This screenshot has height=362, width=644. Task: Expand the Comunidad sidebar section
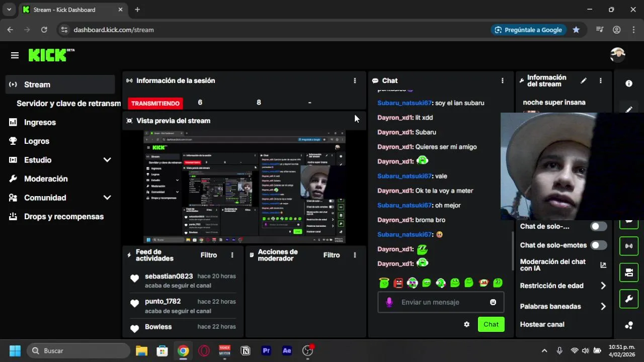(x=107, y=198)
